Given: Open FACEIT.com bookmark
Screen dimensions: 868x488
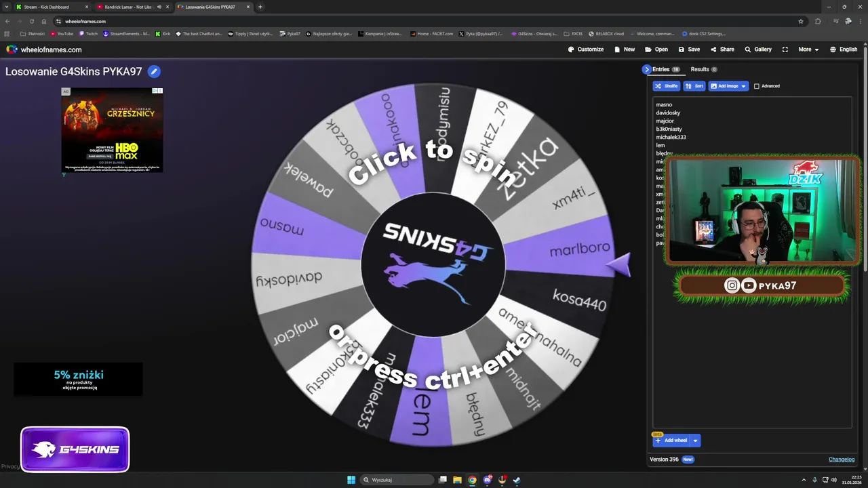Looking at the screenshot, I should pos(431,33).
